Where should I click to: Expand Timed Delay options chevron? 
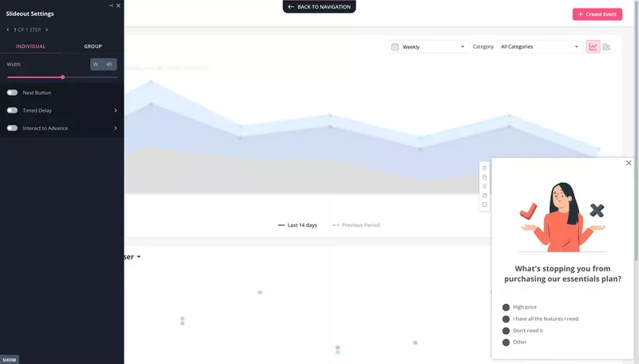pos(115,110)
